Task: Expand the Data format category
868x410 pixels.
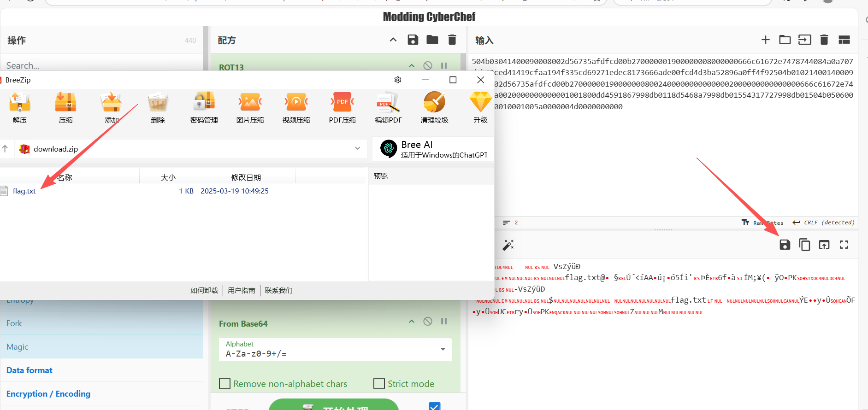Action: click(101, 370)
